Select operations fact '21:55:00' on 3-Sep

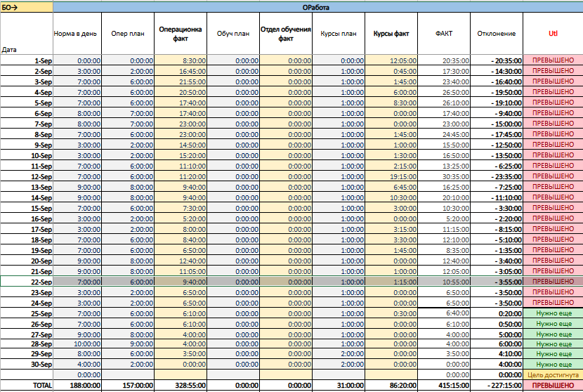tap(181, 81)
